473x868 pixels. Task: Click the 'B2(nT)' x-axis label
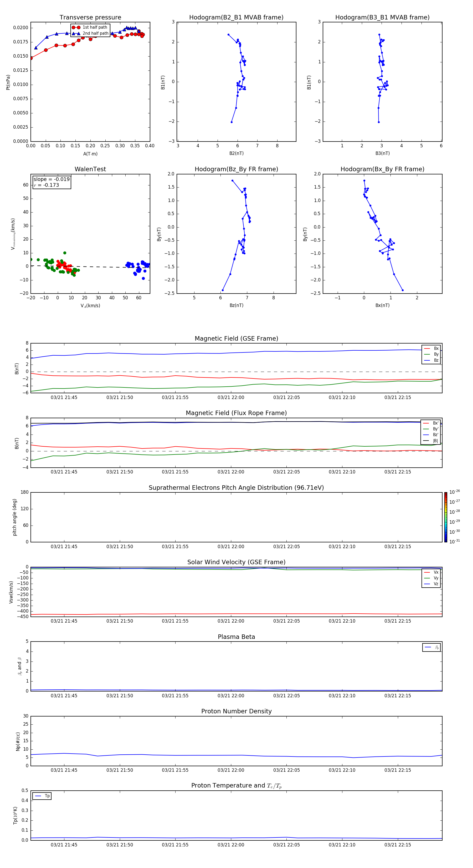236,153
